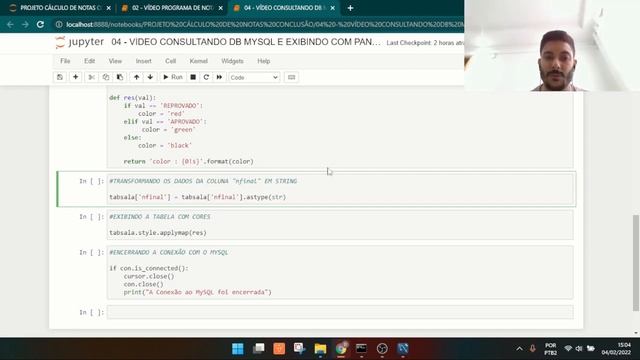Cut selected cells with the scissors icon
Viewport: 640px width, 360px height.
(91, 77)
